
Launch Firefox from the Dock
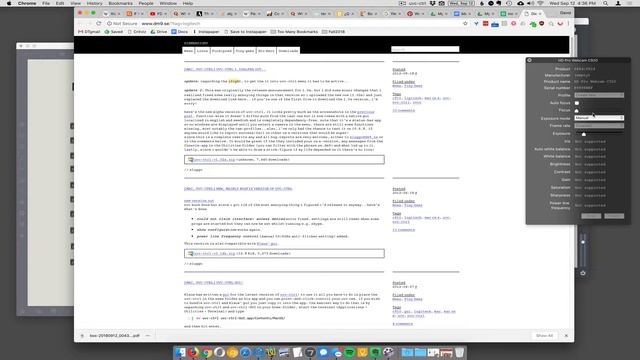click(x=193, y=352)
